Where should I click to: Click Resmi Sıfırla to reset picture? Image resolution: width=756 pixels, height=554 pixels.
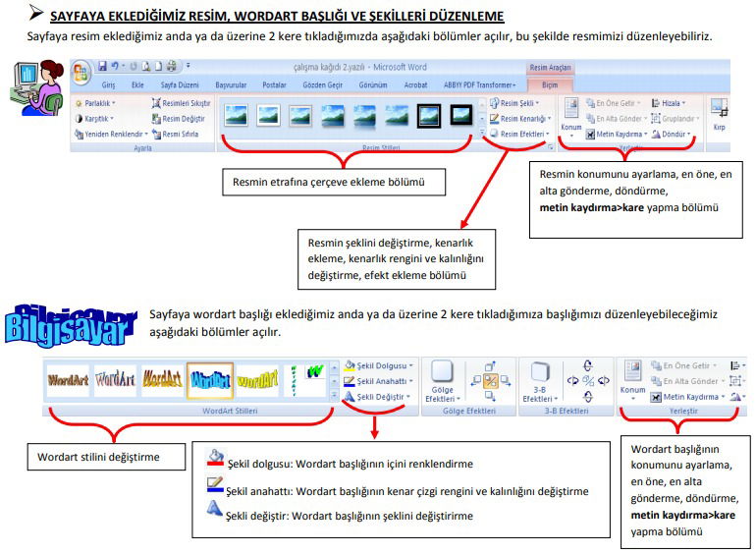click(175, 134)
